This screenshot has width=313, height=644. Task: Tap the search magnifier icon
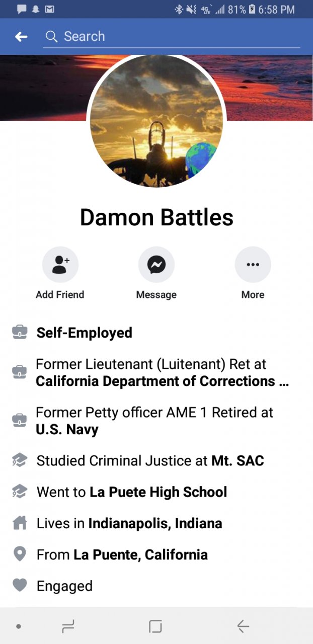point(51,36)
